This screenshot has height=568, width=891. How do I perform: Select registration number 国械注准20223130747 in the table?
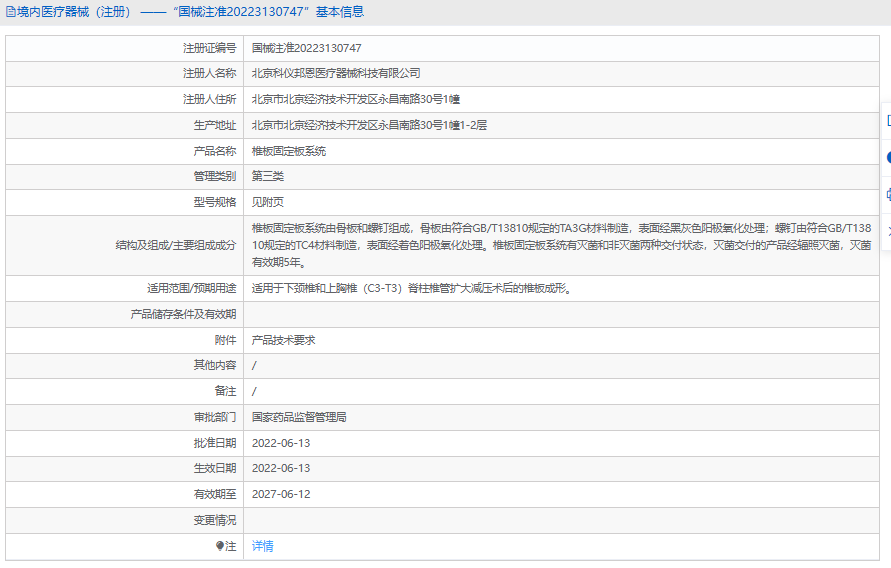306,48
